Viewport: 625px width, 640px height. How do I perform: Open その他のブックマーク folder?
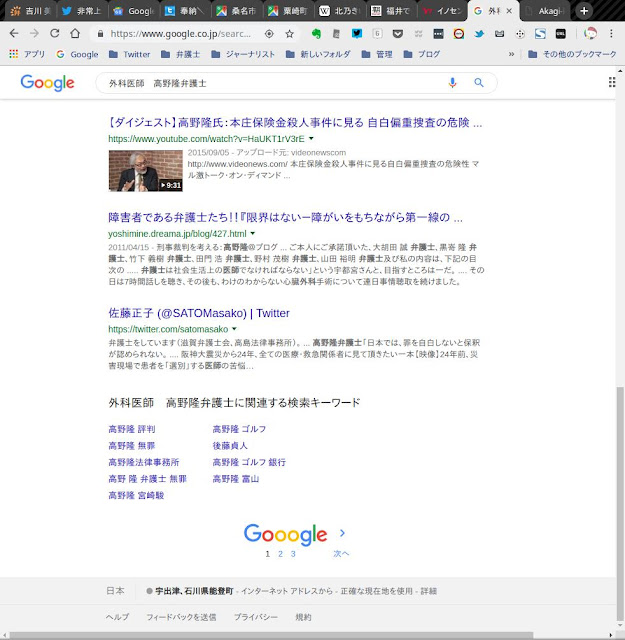click(x=572, y=54)
